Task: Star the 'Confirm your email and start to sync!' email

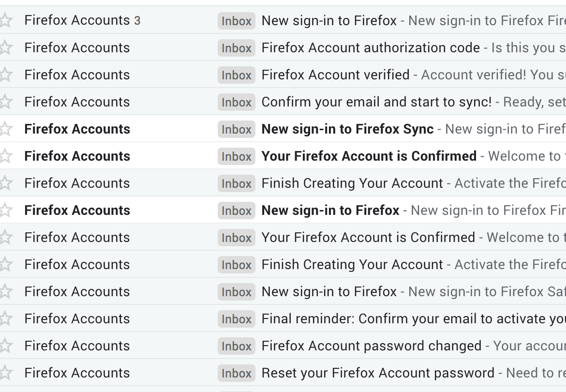Action: coord(5,102)
